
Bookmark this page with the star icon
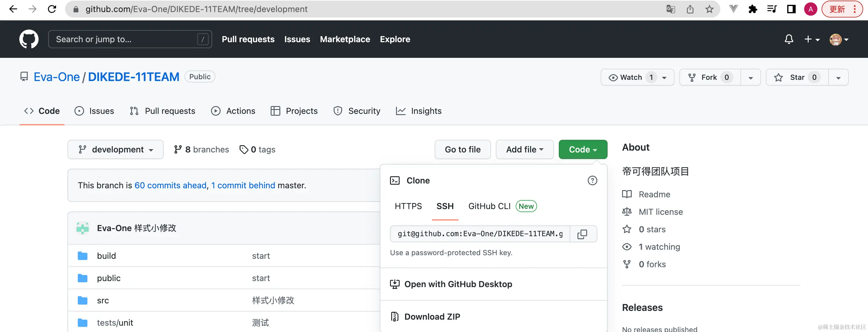click(709, 9)
